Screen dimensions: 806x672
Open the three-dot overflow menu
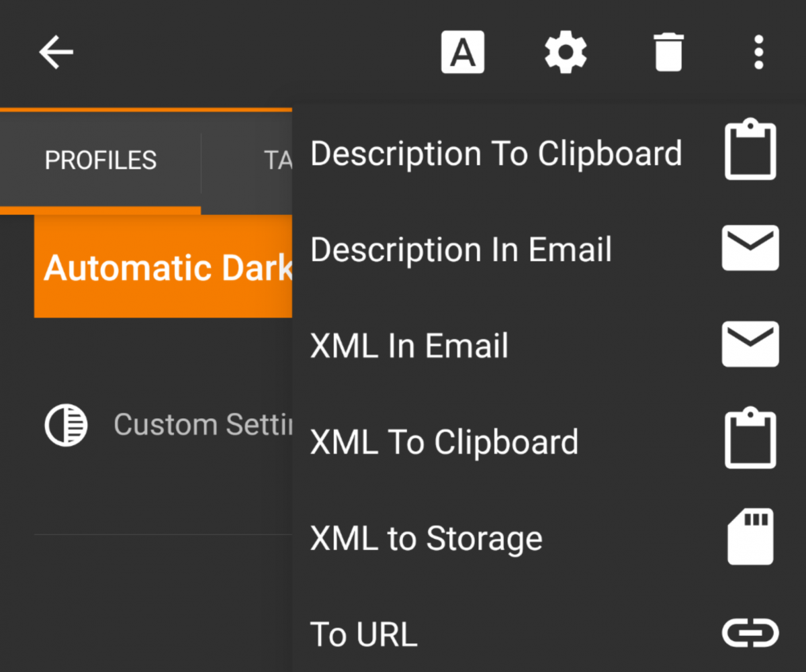758,52
